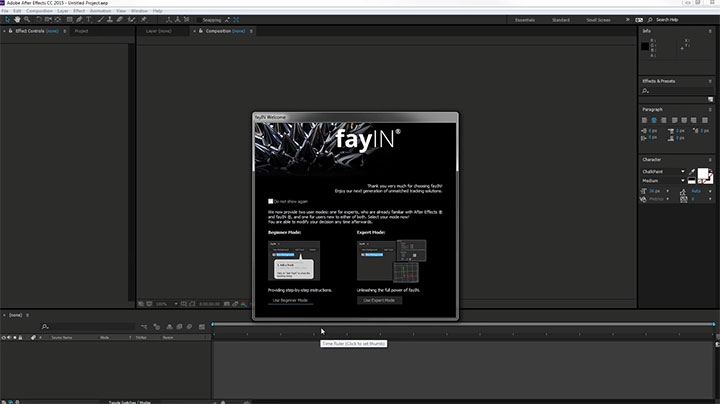The image size is (720, 404).
Task: Click the View Axis mode icon
Action: pyautogui.click(x=186, y=20)
